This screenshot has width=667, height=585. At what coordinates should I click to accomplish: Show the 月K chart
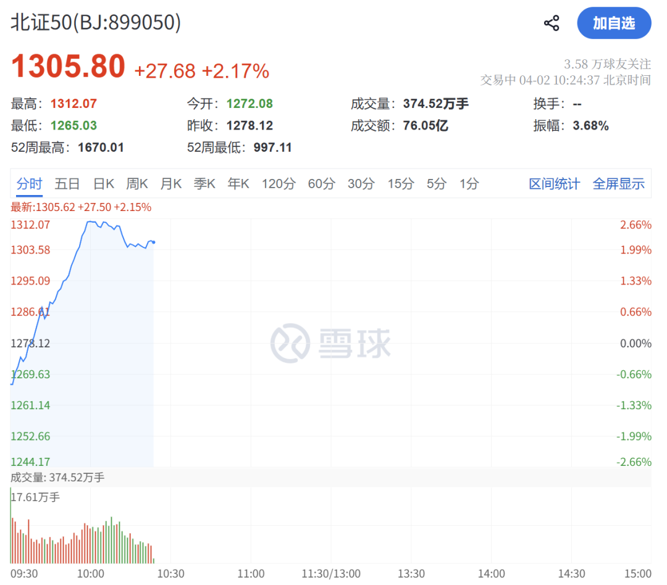click(171, 184)
